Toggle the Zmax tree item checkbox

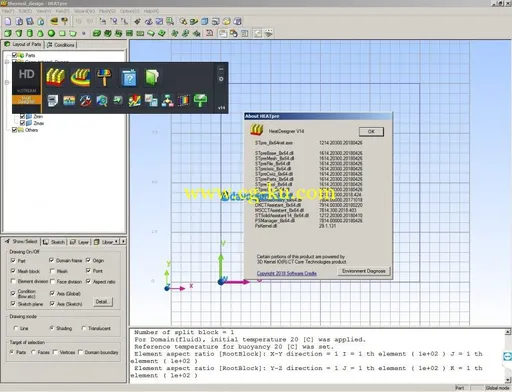coord(22,123)
